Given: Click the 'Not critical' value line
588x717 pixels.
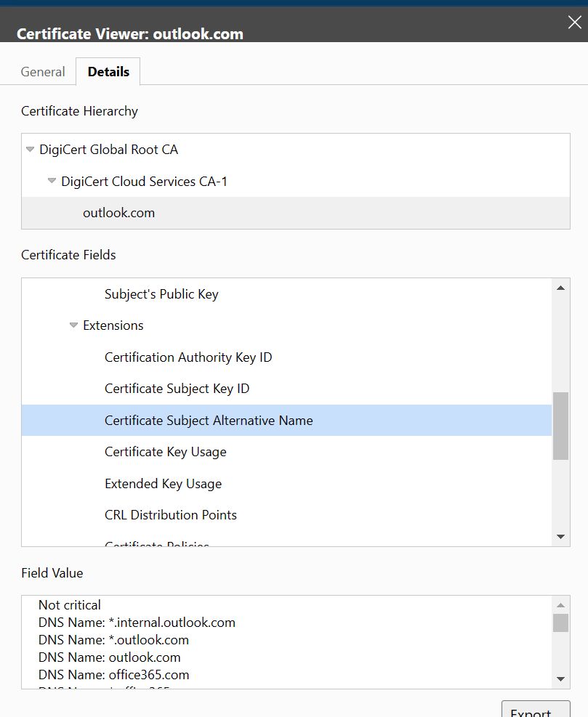Looking at the screenshot, I should (x=70, y=605).
